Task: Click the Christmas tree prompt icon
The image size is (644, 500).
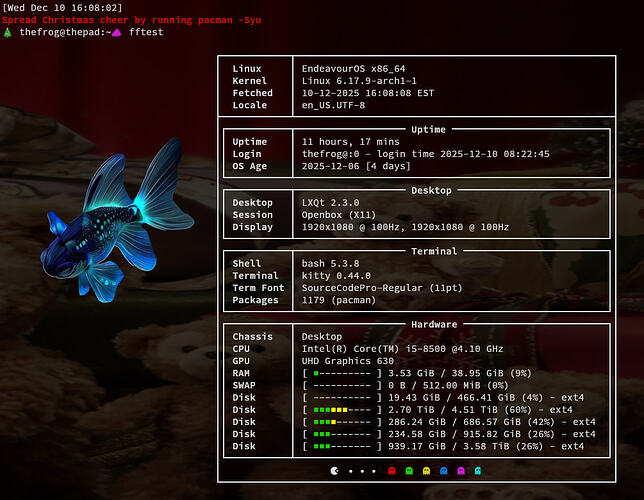Action: tap(8, 33)
